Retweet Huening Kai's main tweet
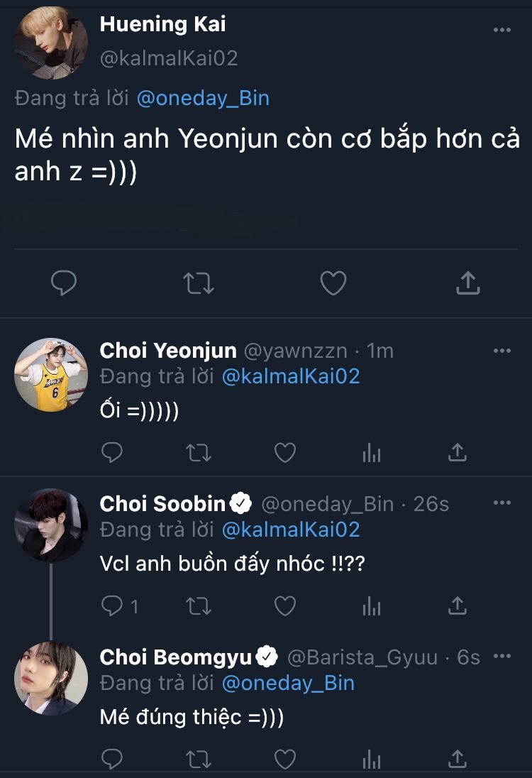532x778 pixels. coord(199,284)
